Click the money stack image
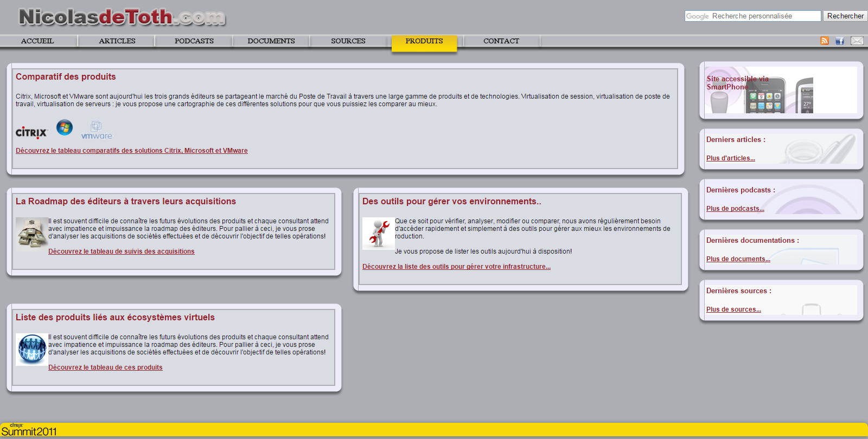Image resolution: width=868 pixels, height=439 pixels. click(x=32, y=234)
